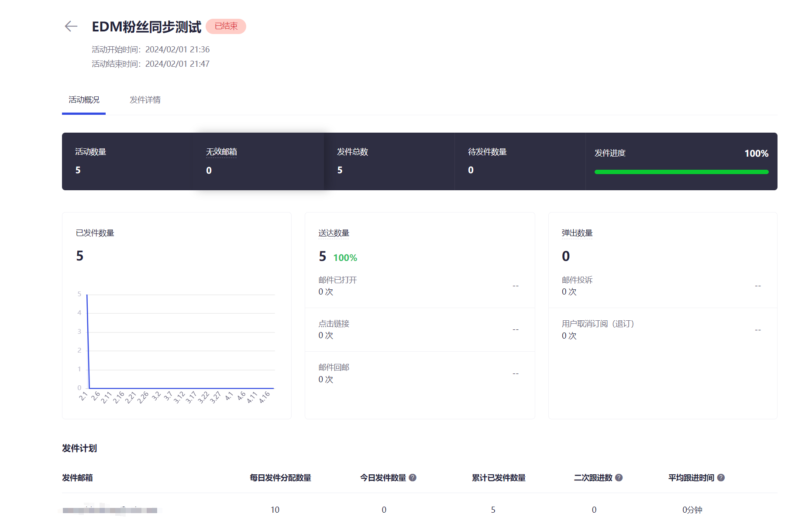Select the 发件总数 stat label

[352, 152]
